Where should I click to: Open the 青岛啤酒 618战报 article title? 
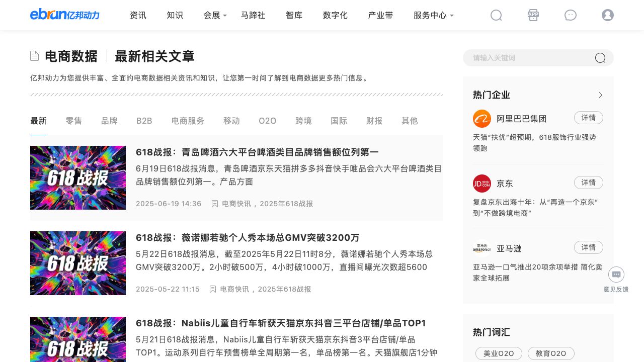[x=257, y=152]
